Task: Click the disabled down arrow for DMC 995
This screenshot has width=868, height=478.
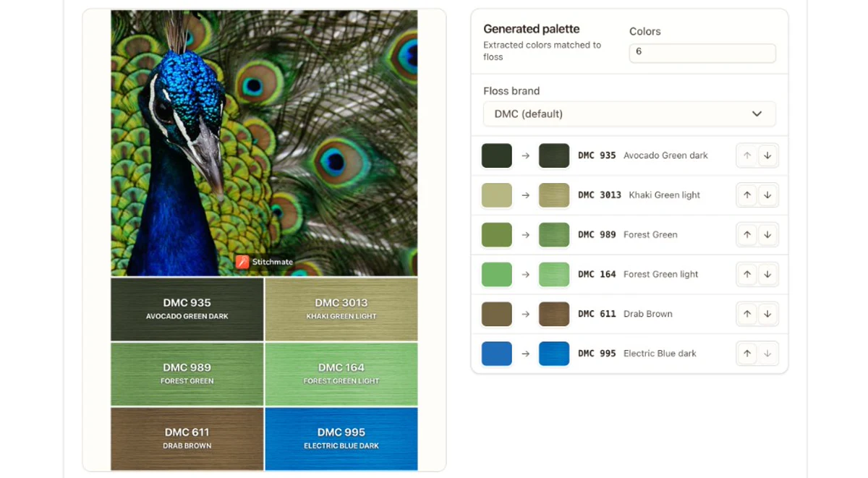Action: (767, 354)
